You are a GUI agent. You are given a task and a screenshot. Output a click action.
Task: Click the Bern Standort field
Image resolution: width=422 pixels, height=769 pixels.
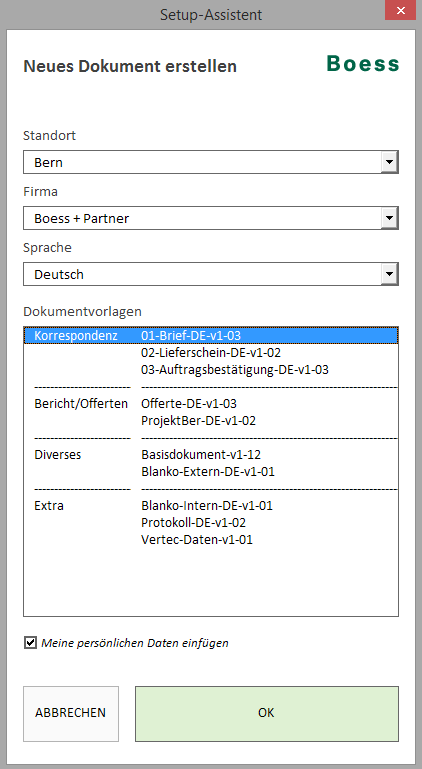pos(202,162)
